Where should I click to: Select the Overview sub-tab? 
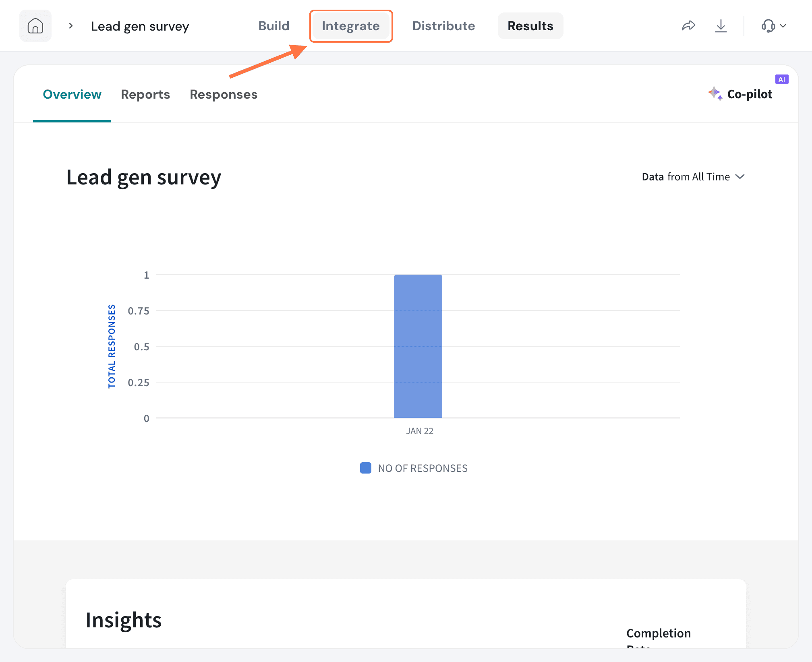(x=72, y=94)
